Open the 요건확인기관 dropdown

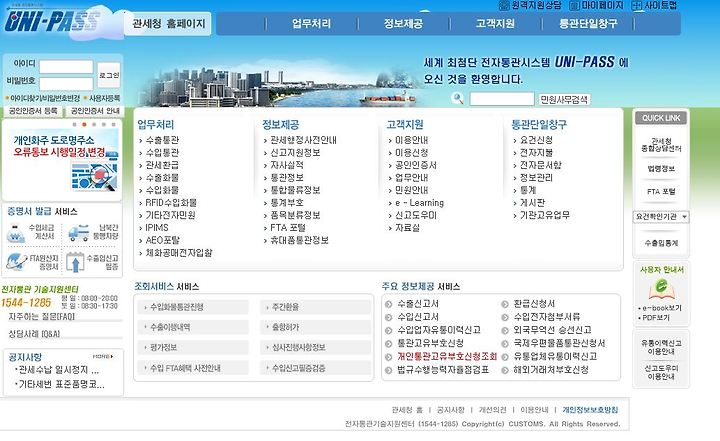[661, 216]
